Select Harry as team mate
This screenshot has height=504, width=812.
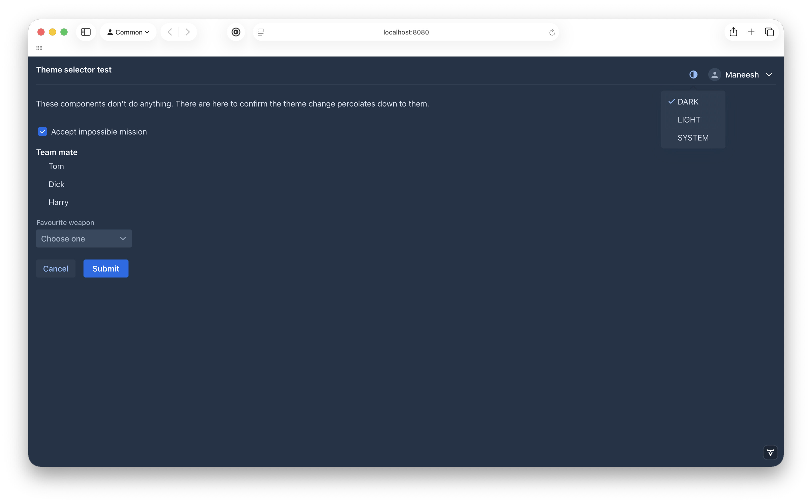click(58, 202)
